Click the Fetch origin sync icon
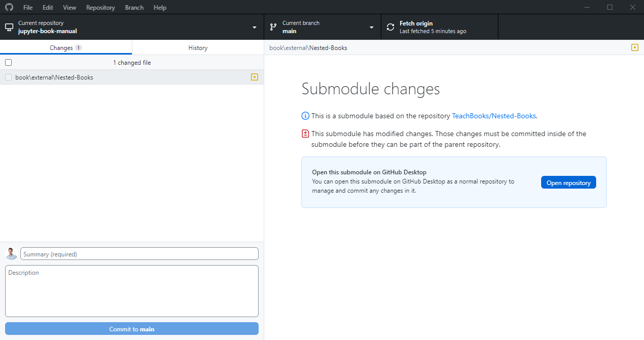 [x=390, y=27]
